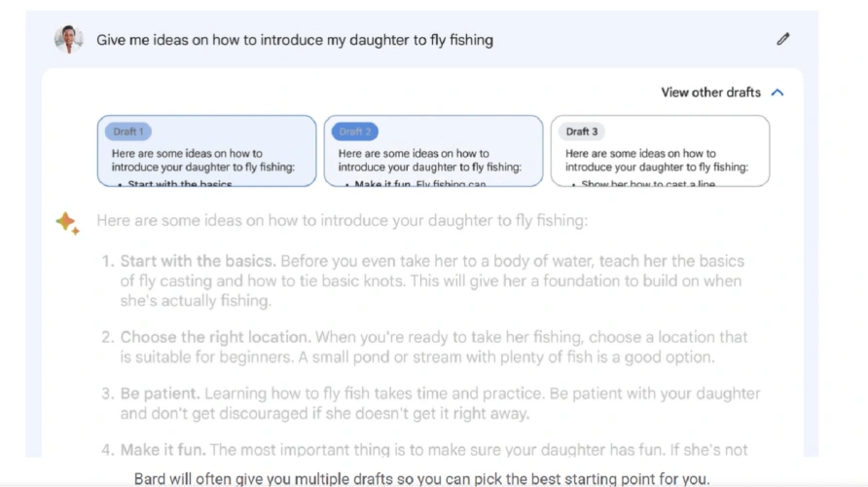868x487 pixels.
Task: Click "Choose the right location" bold heading
Action: pos(214,337)
